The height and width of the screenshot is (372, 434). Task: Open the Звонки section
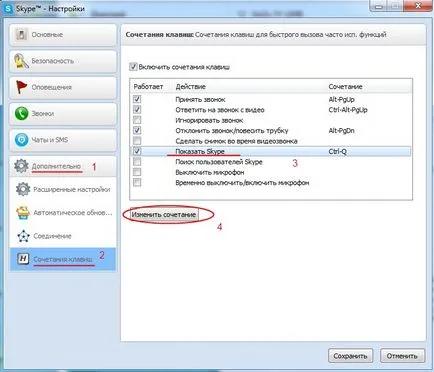[63, 114]
